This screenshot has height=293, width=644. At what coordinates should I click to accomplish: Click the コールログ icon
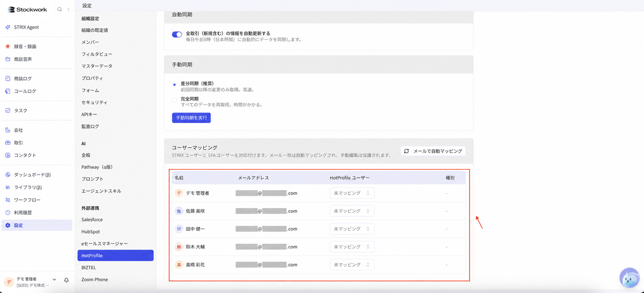click(8, 91)
